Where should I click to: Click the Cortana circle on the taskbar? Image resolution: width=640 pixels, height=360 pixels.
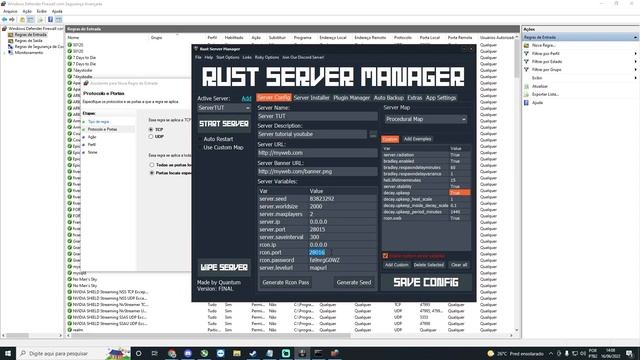138,353
